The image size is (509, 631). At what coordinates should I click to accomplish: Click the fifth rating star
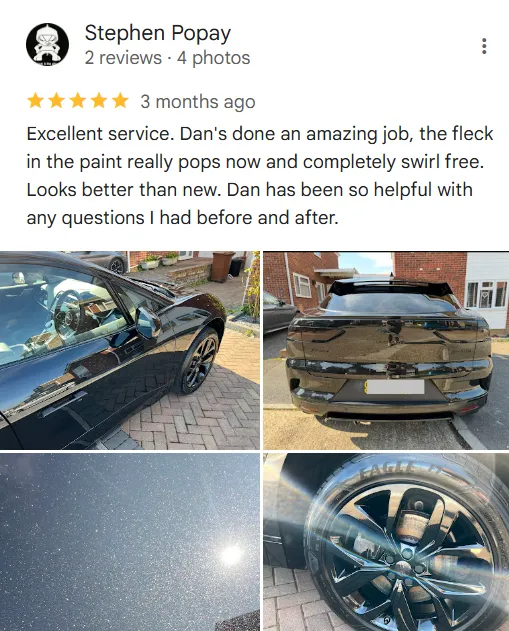click(x=120, y=101)
